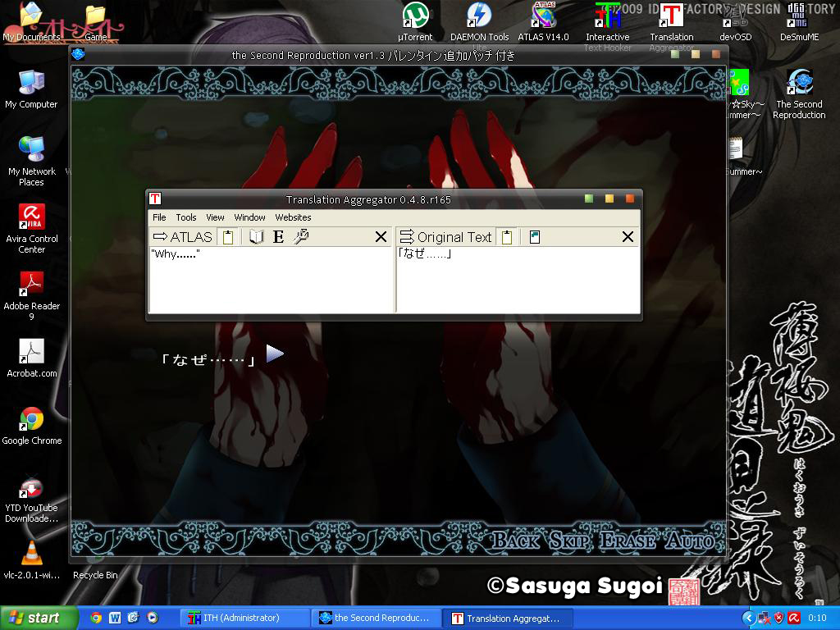Click the game's AUTO button
840x630 pixels.
point(690,541)
